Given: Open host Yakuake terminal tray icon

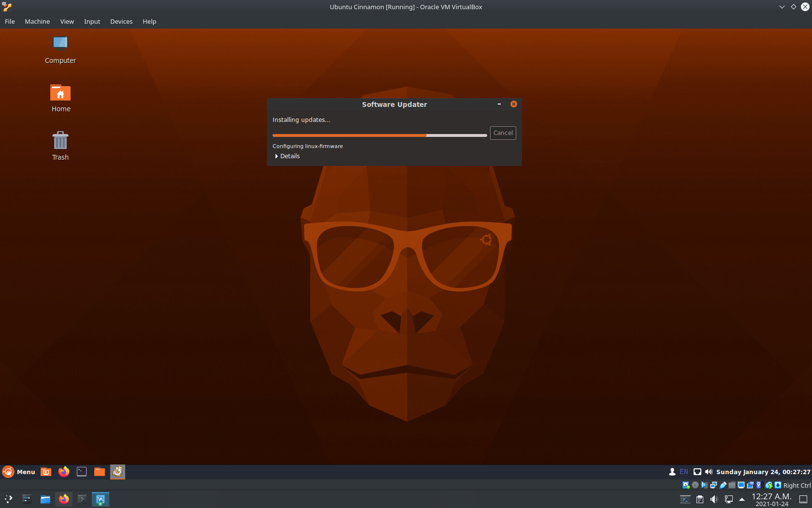Looking at the screenshot, I should tap(685, 499).
